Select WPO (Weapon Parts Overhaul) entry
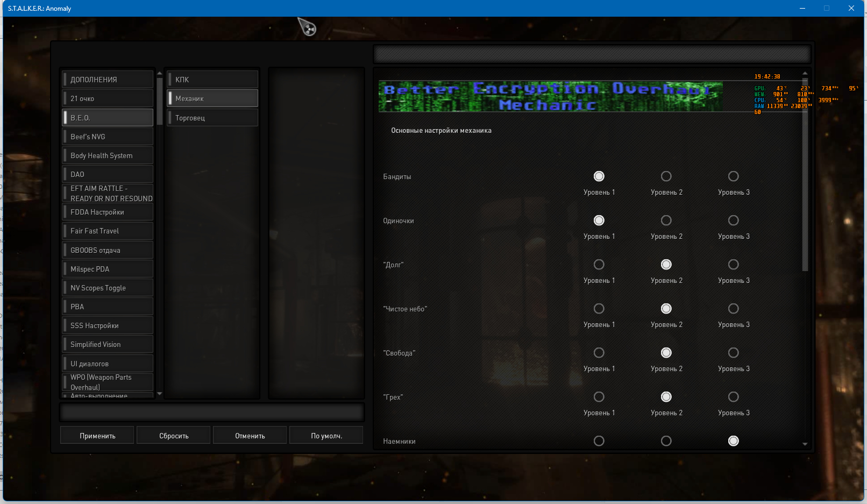 [x=108, y=382]
